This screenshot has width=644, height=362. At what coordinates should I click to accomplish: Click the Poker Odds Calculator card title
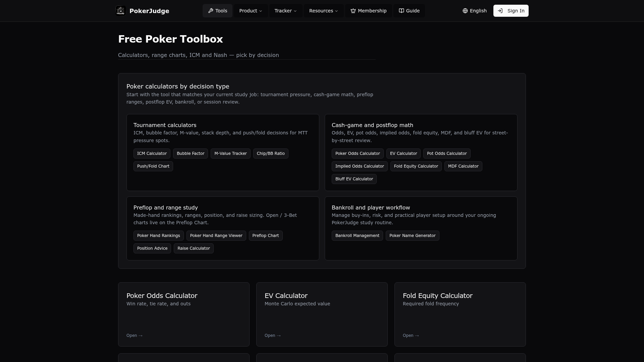(162, 296)
